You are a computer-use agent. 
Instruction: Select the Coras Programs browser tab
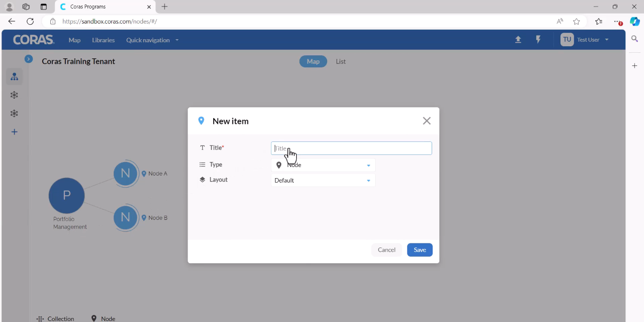[x=105, y=7]
